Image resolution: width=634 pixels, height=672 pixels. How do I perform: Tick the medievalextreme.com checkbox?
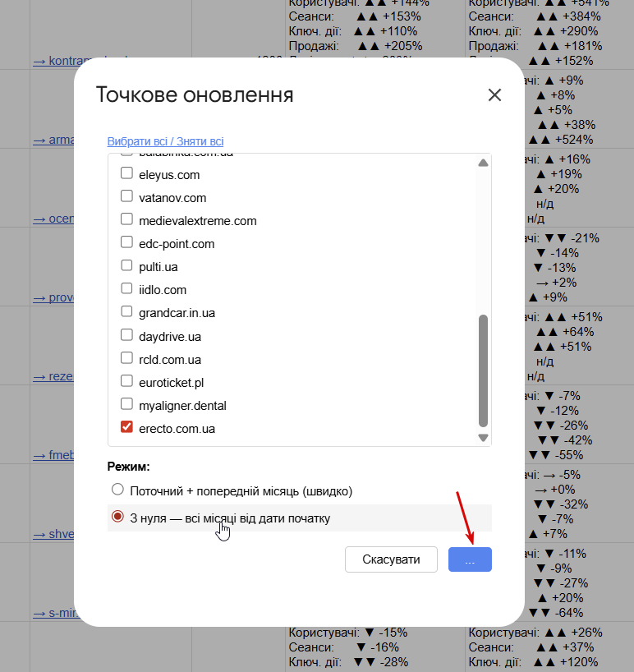pyautogui.click(x=126, y=219)
